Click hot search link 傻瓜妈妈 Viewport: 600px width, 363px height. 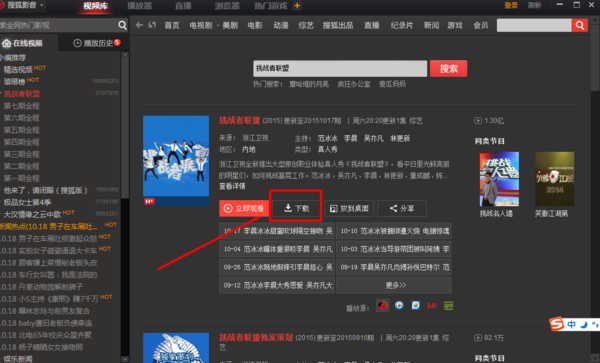pos(392,84)
